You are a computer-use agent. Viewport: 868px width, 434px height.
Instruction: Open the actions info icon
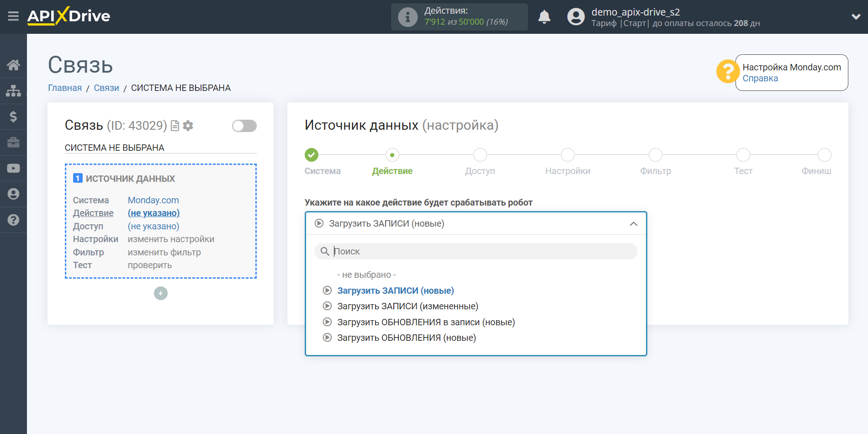[x=408, y=17]
